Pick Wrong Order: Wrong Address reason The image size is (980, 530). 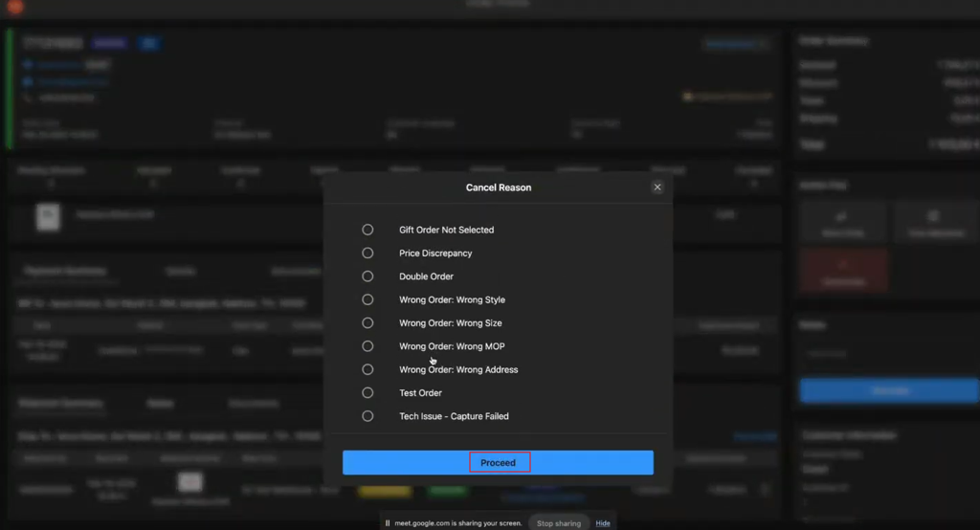point(367,369)
